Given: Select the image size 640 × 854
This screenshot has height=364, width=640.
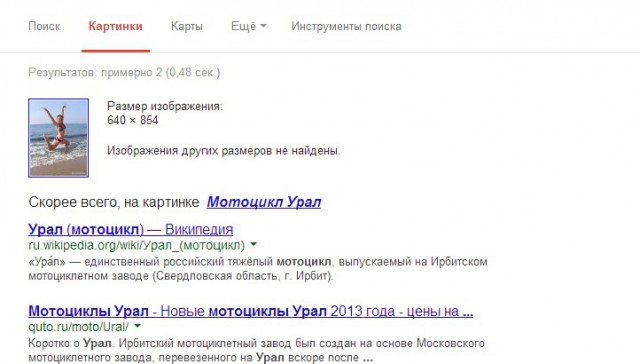Looking at the screenshot, I should [132, 120].
